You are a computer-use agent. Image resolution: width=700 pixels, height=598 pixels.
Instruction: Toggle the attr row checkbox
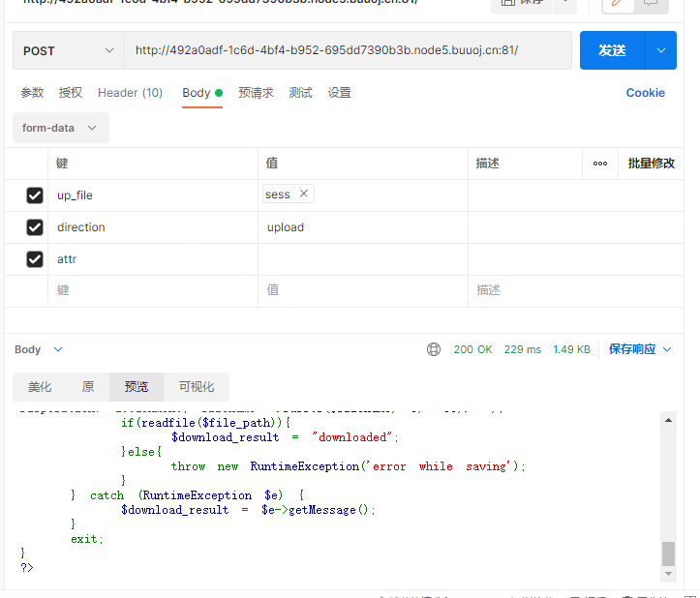click(35, 259)
